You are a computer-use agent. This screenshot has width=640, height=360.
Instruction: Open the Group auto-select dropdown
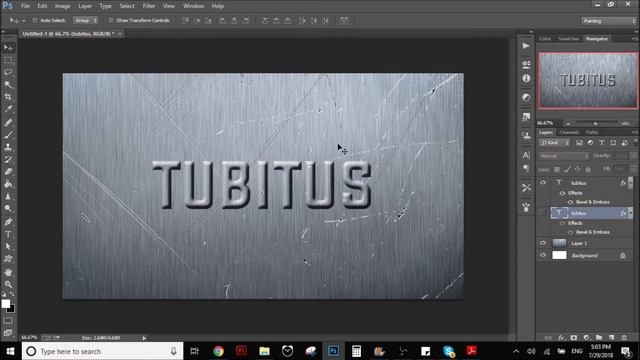coord(86,20)
